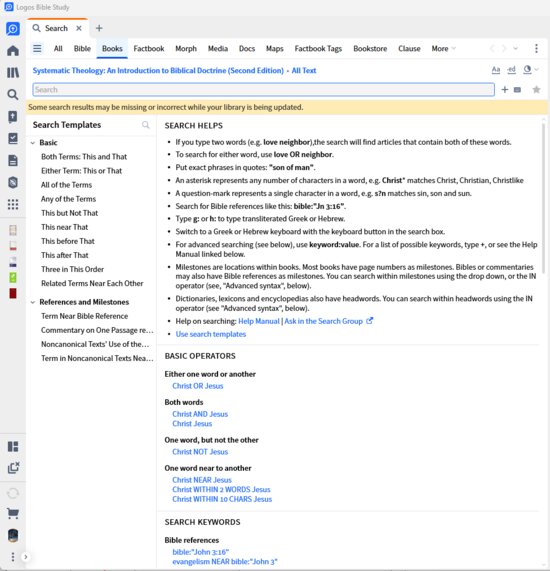Screen dimensions: 550x571
Task: Go back with the left navigation arrow
Action: click(492, 48)
